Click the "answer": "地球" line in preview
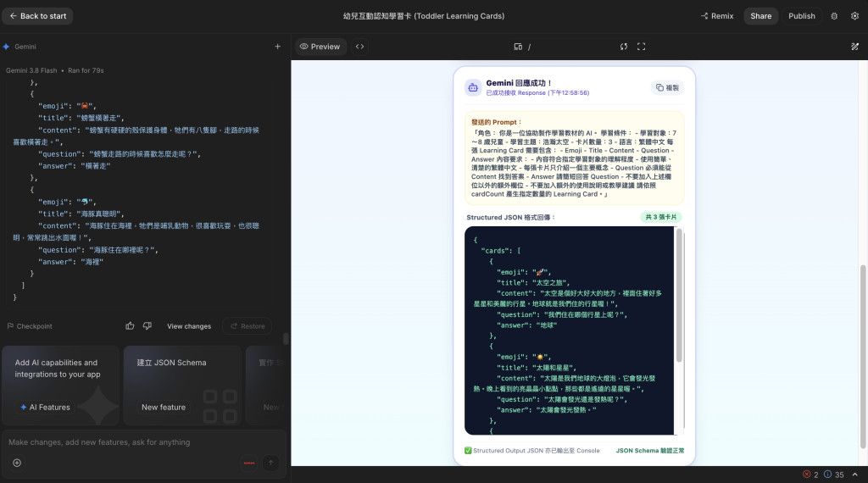868x483 pixels. [x=526, y=325]
